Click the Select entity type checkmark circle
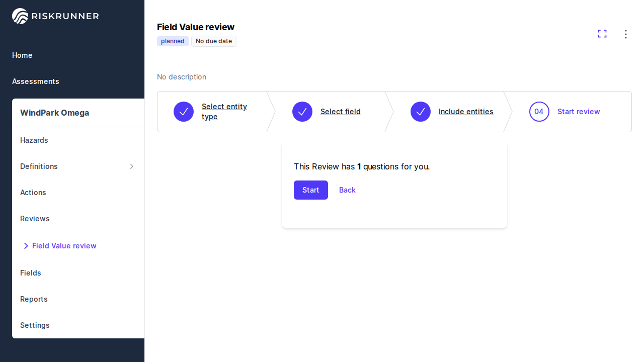Image resolution: width=644 pixels, height=362 pixels. coord(184,112)
